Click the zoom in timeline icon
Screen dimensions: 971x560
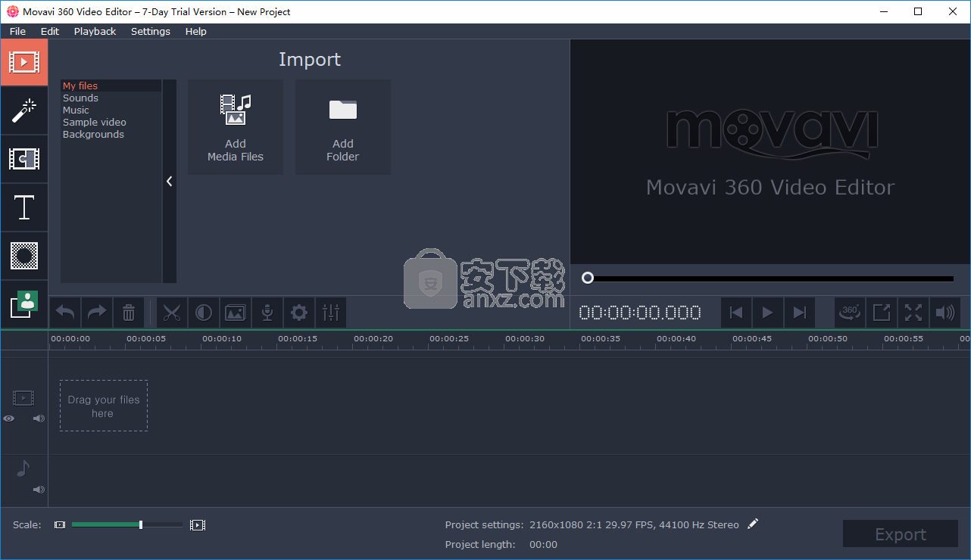198,524
